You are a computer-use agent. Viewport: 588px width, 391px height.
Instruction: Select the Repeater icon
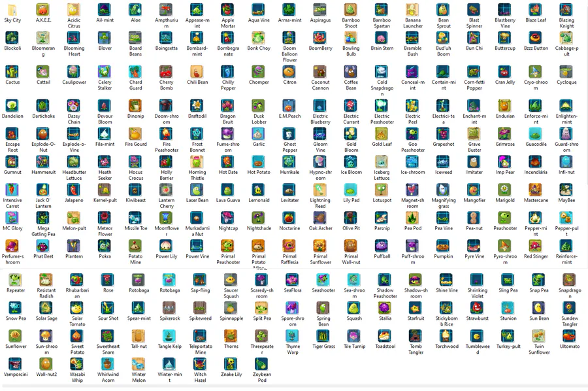[16, 280]
